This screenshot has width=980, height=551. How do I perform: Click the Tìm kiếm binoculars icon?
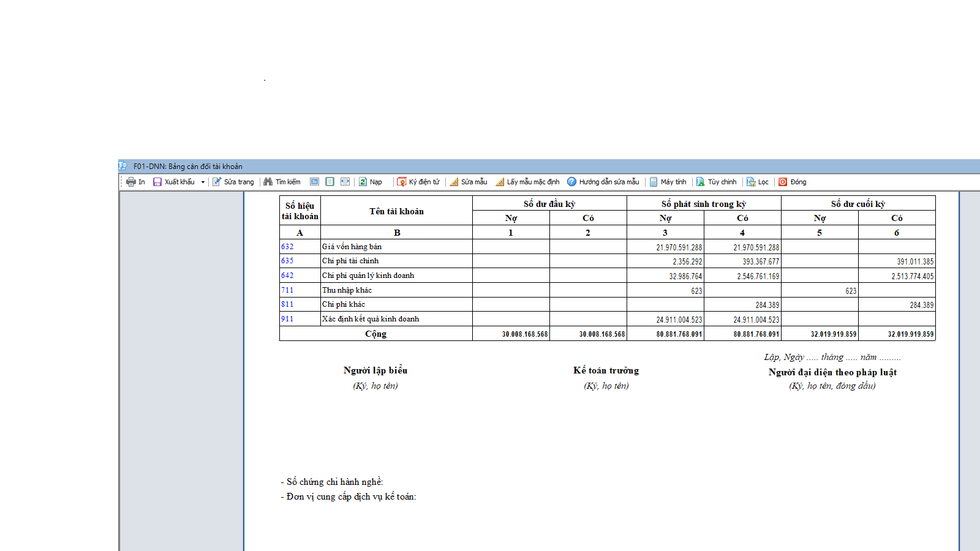tap(268, 182)
